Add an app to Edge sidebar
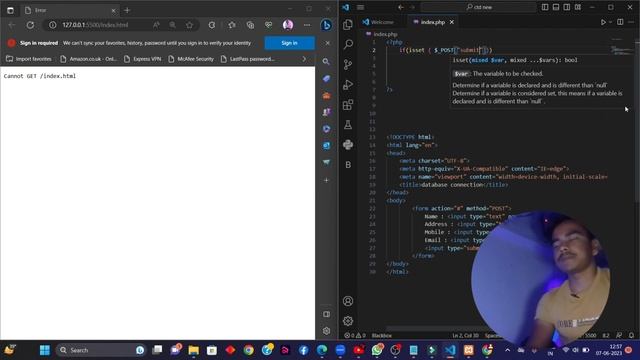The height and width of the screenshot is (360, 640). point(326,180)
